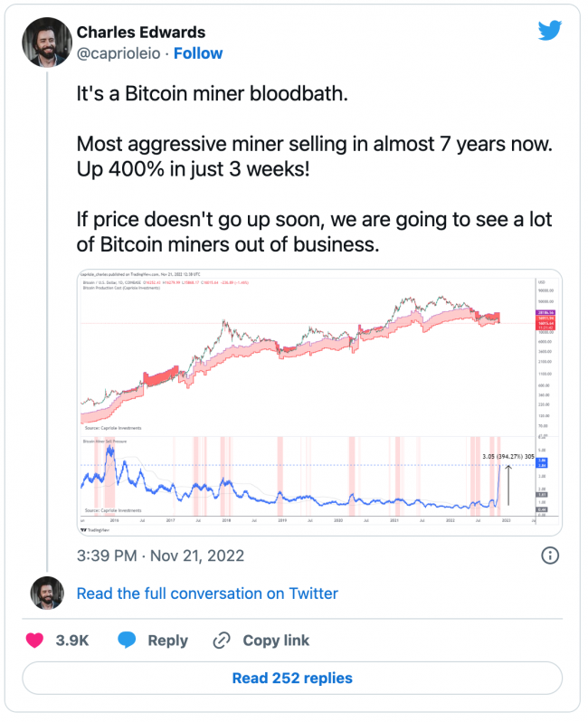The image size is (588, 722).
Task: Read the full conversation on Twitter
Action: pos(207,594)
